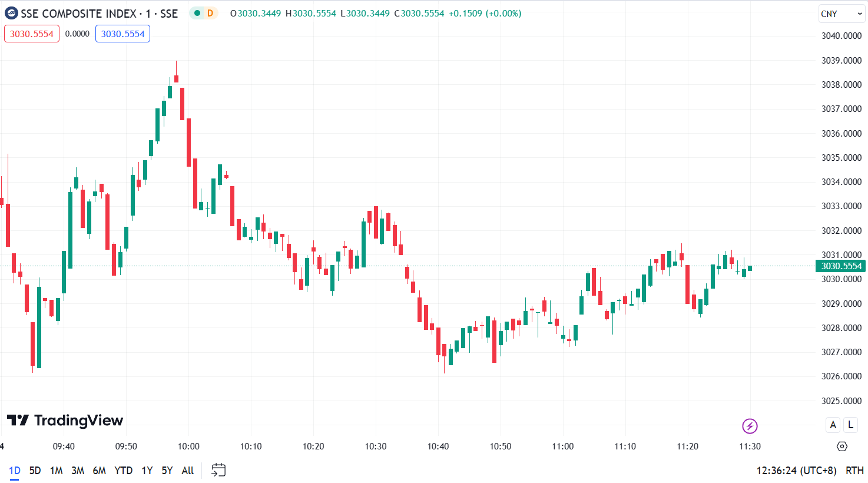This screenshot has width=868, height=483.
Task: Click the TradingView logo
Action: (x=65, y=421)
